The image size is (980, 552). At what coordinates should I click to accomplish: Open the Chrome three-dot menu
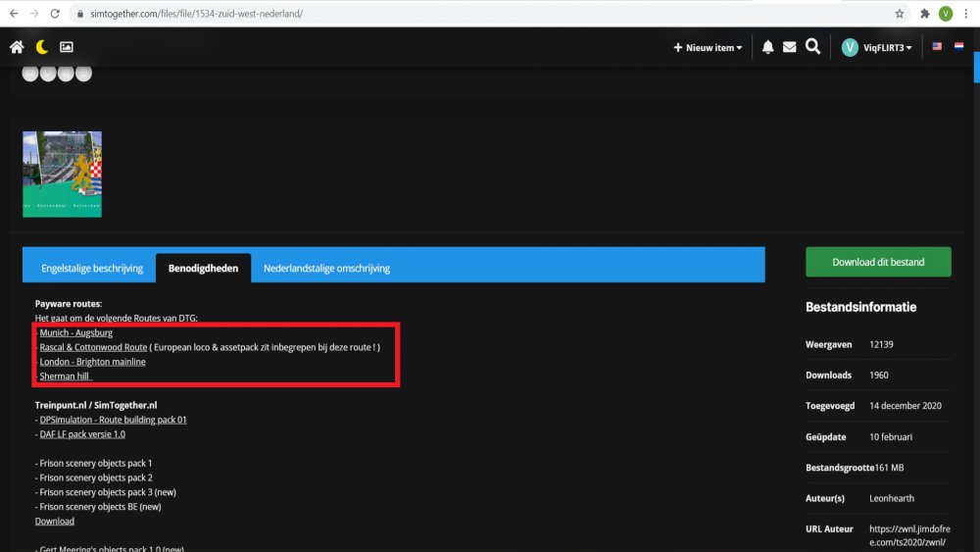pyautogui.click(x=966, y=14)
